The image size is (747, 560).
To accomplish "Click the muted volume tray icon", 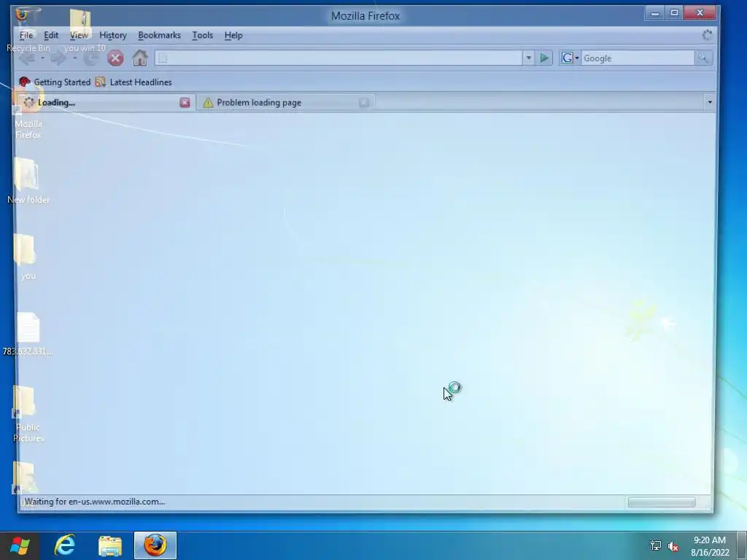I will [x=673, y=546].
